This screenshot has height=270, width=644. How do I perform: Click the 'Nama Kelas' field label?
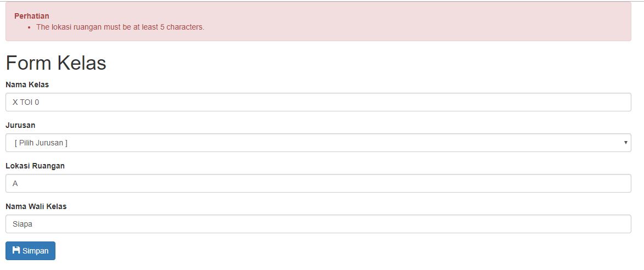click(x=27, y=85)
